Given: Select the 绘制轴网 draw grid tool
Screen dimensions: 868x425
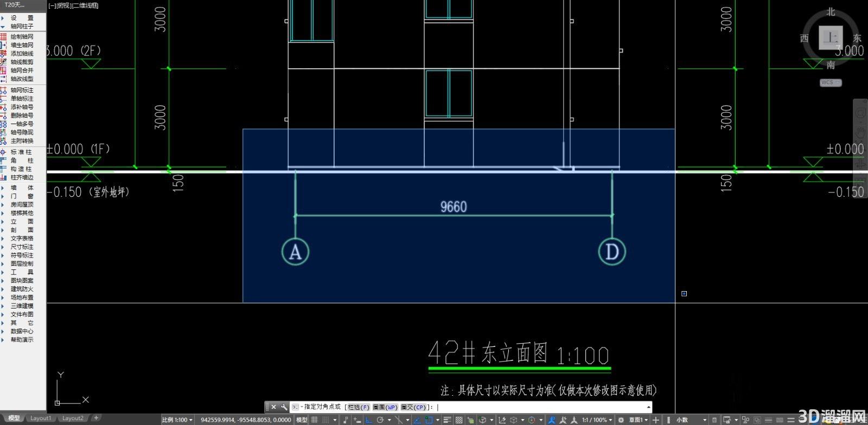Looking at the screenshot, I should [22, 37].
